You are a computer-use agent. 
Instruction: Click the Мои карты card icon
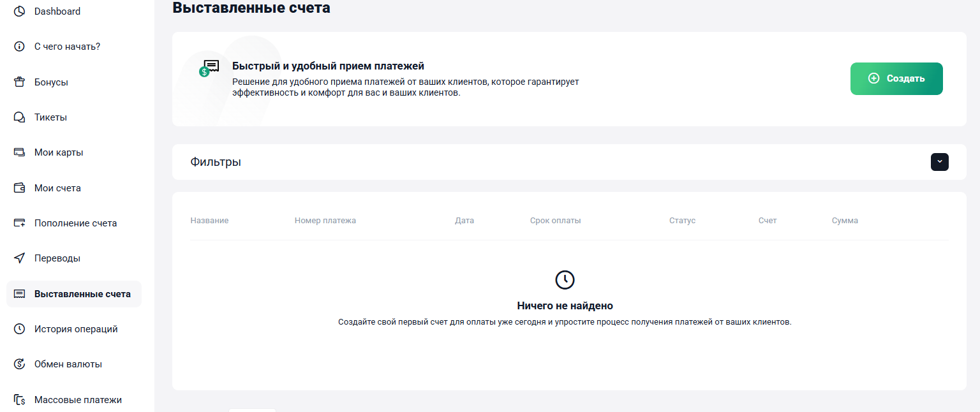20,152
